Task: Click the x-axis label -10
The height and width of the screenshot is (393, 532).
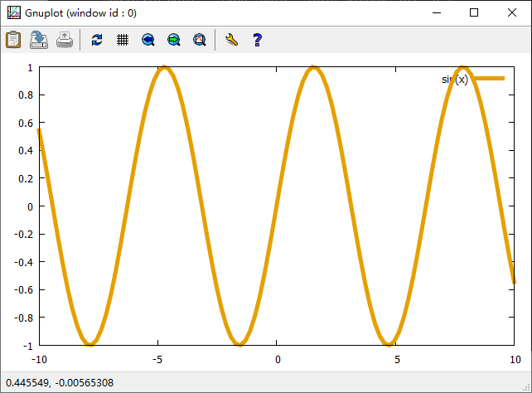Action: pyautogui.click(x=39, y=359)
